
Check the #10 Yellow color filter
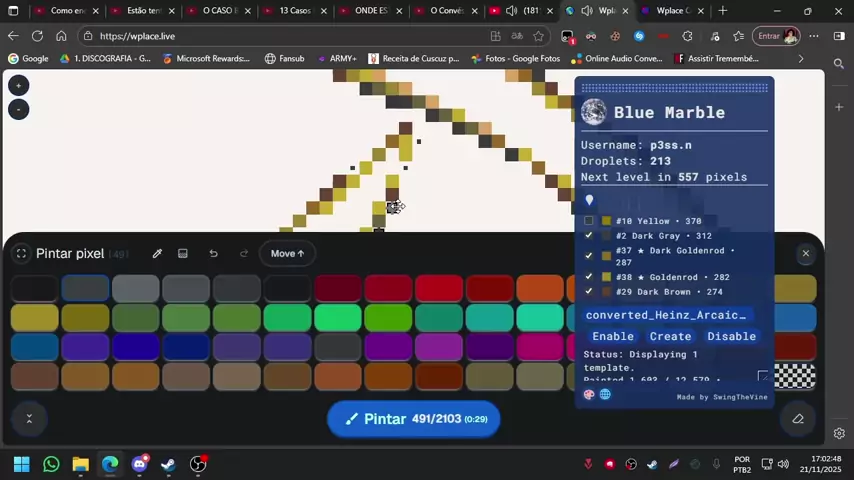click(589, 221)
